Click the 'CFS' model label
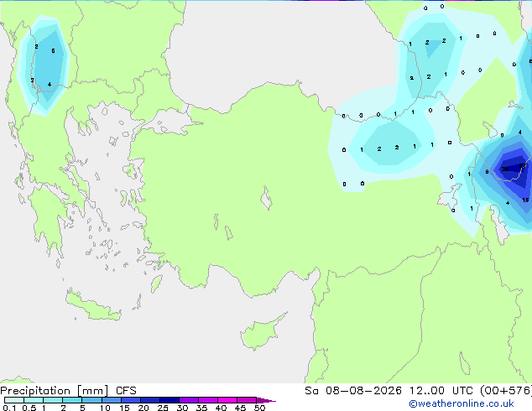 126,391
